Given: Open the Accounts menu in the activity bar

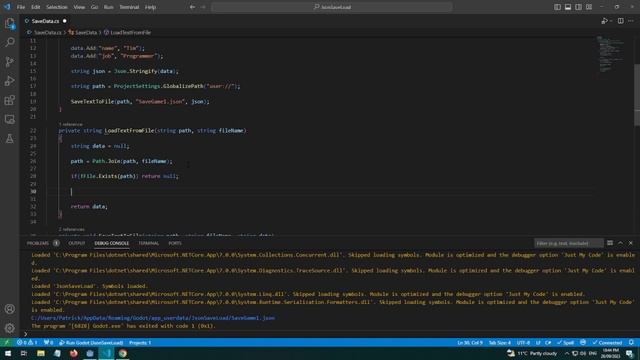Looking at the screenshot, I should (x=10, y=309).
